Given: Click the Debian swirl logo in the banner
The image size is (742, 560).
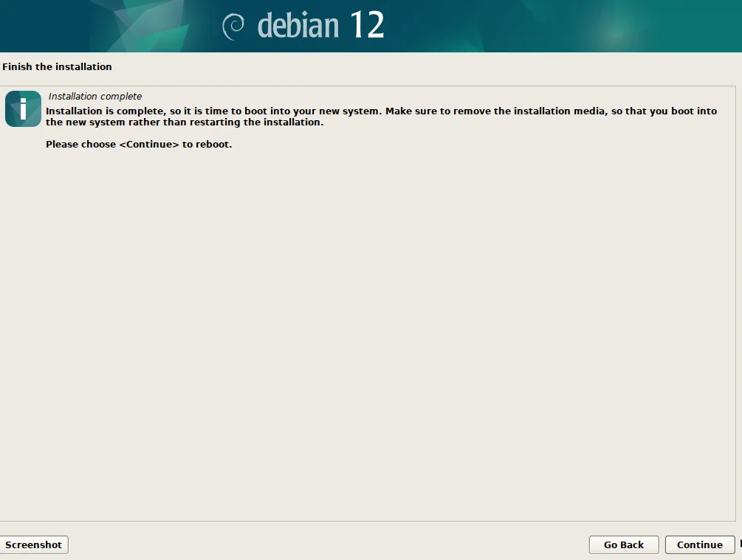Looking at the screenshot, I should pyautogui.click(x=233, y=27).
